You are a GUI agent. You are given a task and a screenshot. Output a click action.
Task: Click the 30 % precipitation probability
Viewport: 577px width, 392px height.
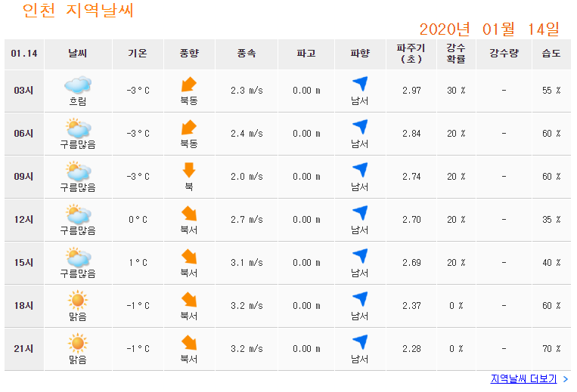click(456, 91)
